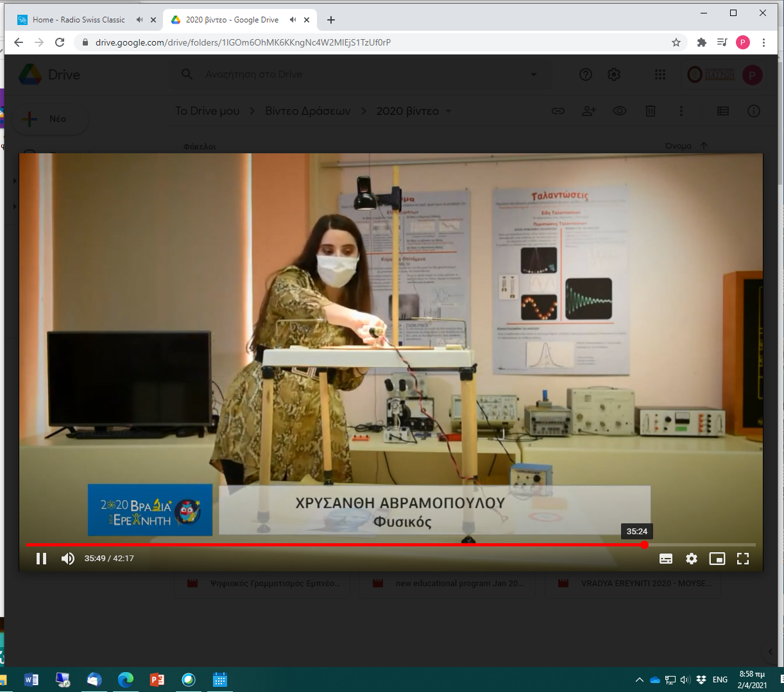Open the Google account avatar in Drive
Viewport: 784px width, 692px height.
tap(752, 75)
